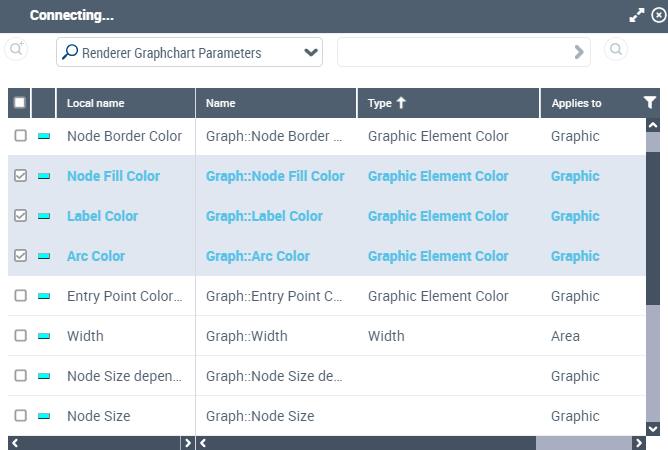Click the Applies to column header
The width and height of the screenshot is (668, 450).
tap(576, 103)
